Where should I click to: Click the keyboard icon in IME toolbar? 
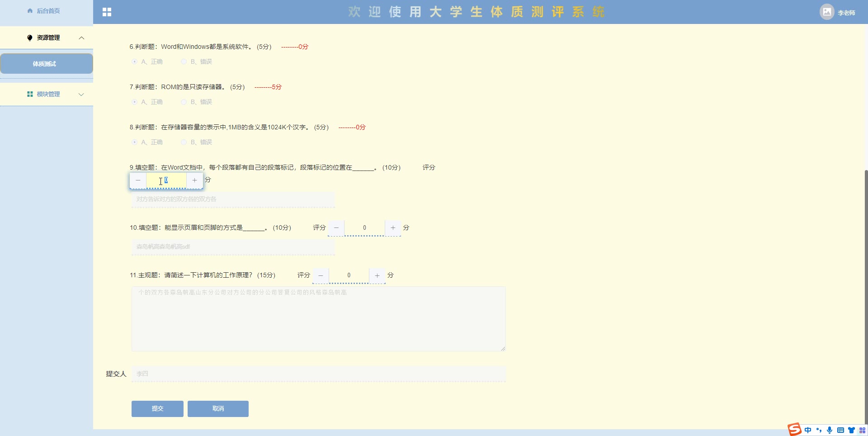(840, 430)
